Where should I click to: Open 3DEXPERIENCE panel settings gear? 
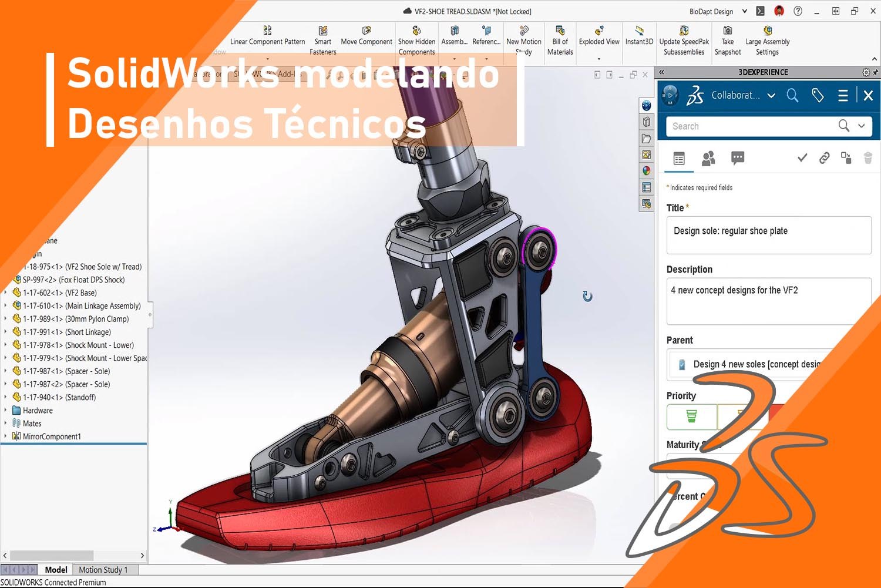(x=866, y=72)
